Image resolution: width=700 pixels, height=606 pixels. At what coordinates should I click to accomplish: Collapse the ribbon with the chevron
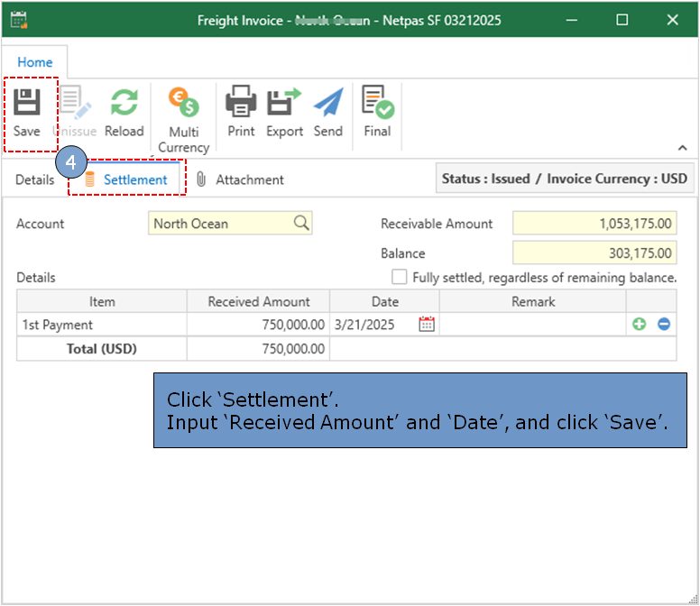pyautogui.click(x=683, y=148)
